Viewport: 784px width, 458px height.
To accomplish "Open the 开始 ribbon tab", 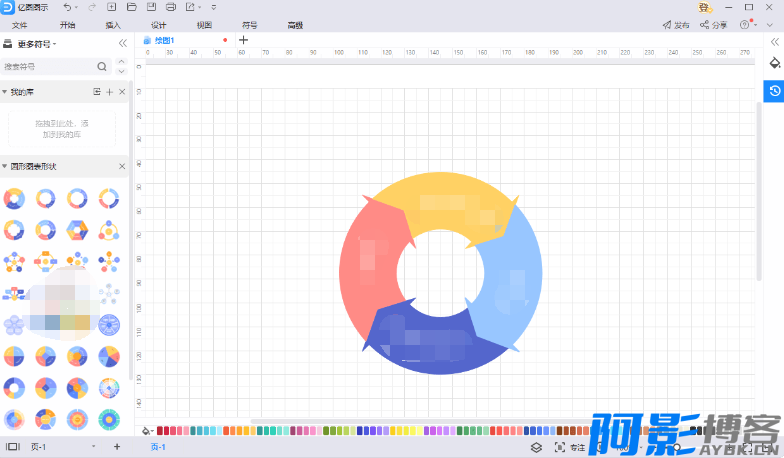I will point(68,25).
